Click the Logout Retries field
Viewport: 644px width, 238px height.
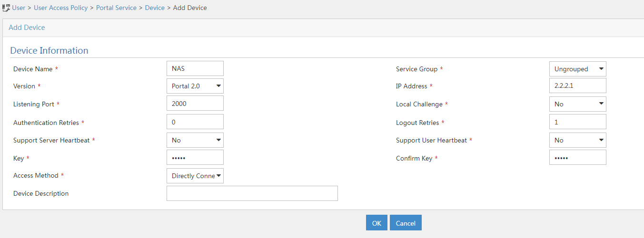tap(578, 122)
